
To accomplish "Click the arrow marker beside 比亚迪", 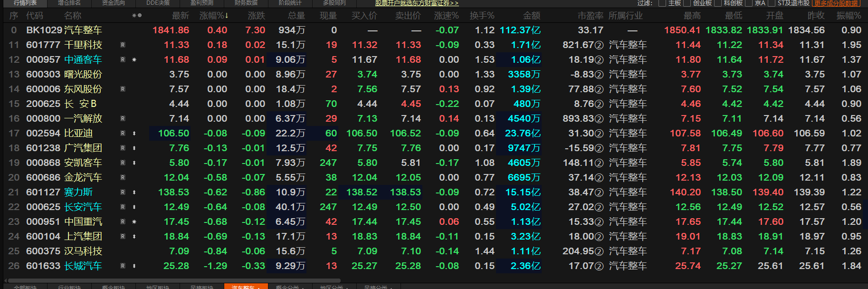I will click(x=134, y=134).
